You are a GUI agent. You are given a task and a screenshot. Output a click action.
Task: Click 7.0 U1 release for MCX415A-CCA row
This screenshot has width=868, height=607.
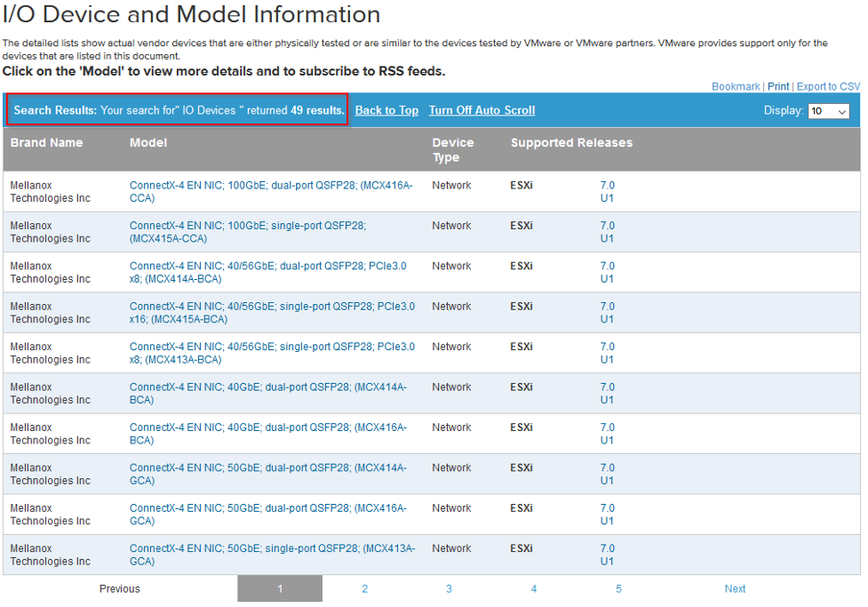608,232
